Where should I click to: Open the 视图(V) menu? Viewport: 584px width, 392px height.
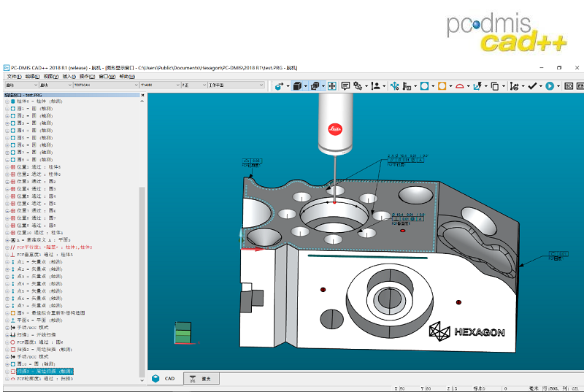coord(51,77)
